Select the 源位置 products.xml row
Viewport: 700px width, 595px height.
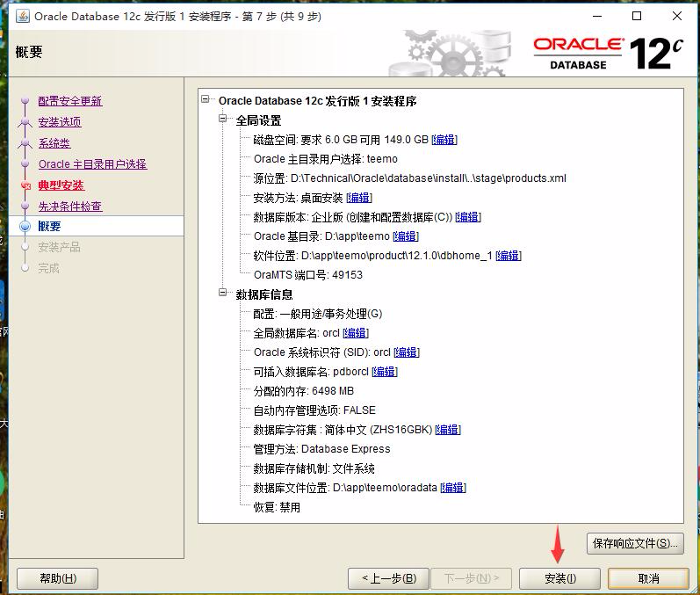click(409, 178)
